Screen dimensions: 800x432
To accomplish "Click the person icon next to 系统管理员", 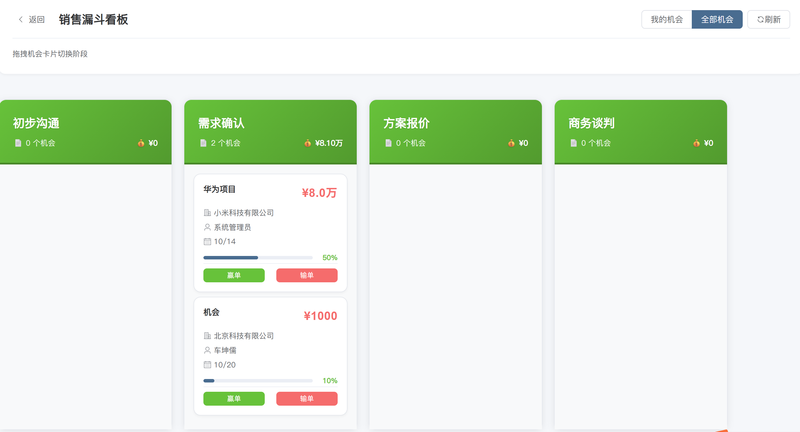I will pyautogui.click(x=207, y=227).
